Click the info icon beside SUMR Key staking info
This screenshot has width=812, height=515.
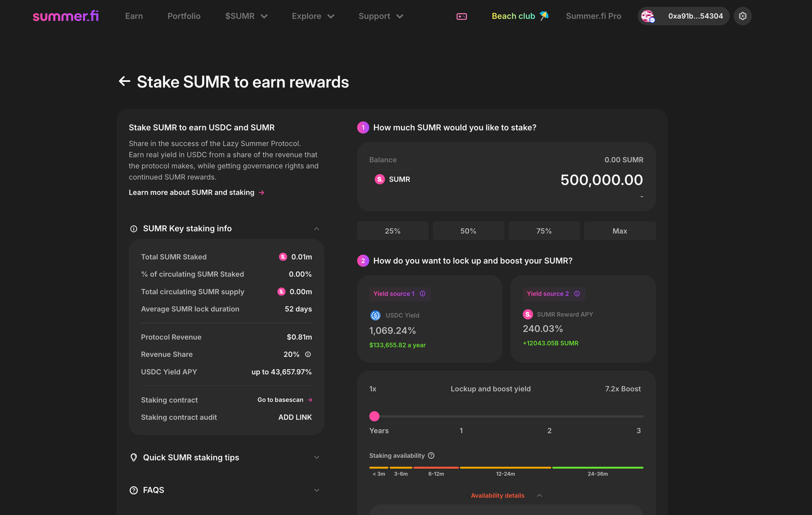click(133, 229)
